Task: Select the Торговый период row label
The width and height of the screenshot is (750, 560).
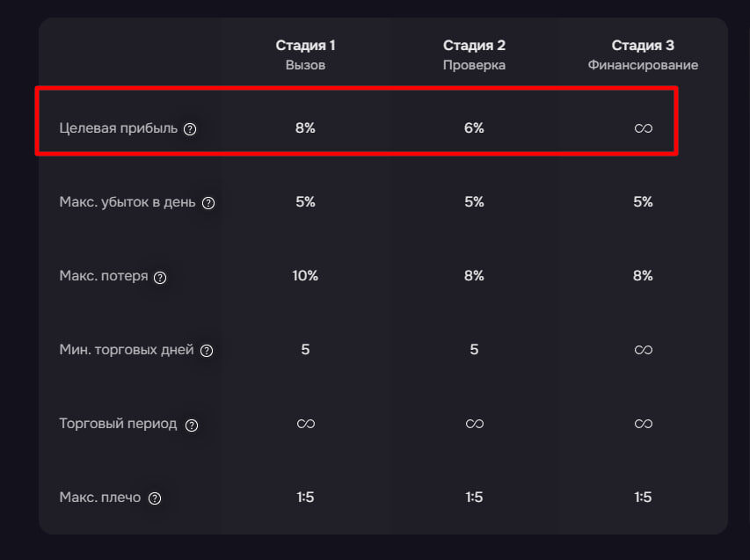Action: coord(118,424)
